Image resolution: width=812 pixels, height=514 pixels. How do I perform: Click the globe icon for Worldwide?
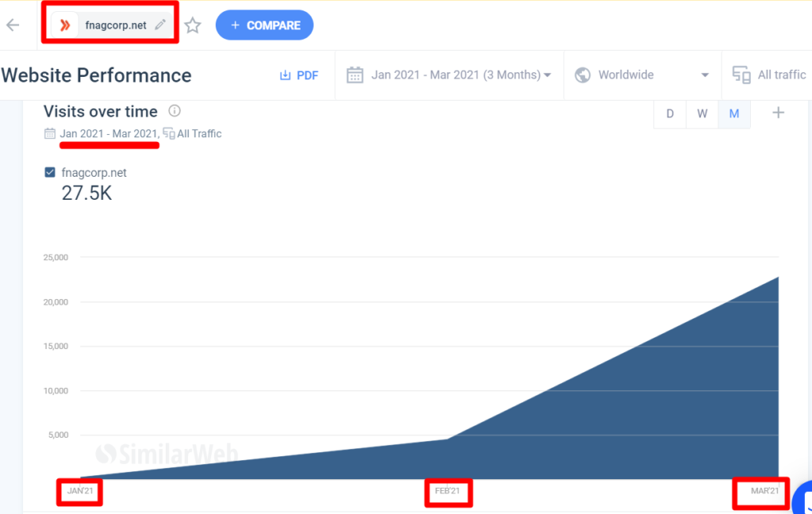point(583,75)
